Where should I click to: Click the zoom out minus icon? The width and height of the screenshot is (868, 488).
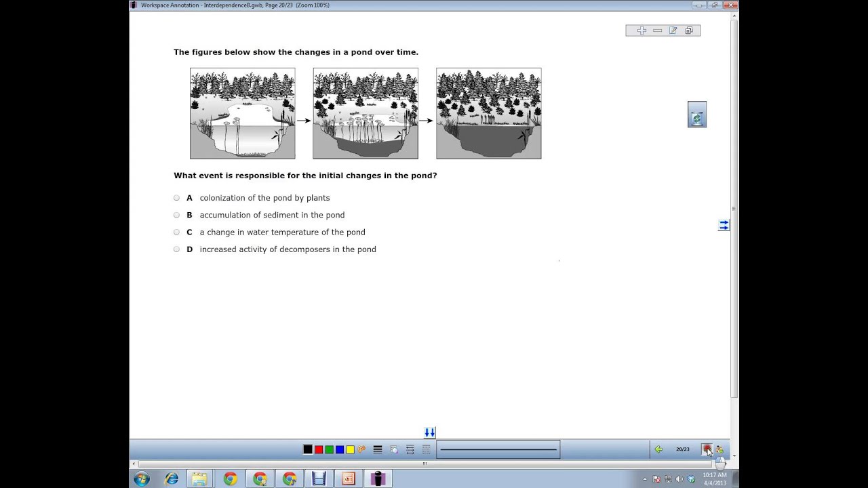click(657, 30)
